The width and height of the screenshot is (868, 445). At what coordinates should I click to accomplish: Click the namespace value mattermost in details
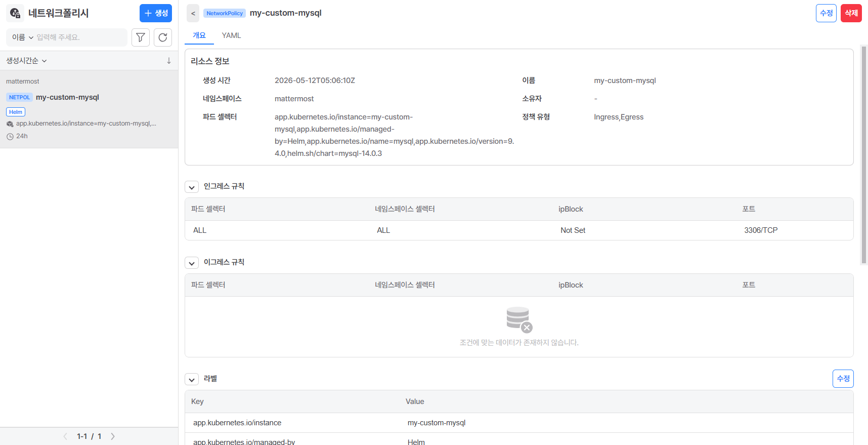coord(294,99)
